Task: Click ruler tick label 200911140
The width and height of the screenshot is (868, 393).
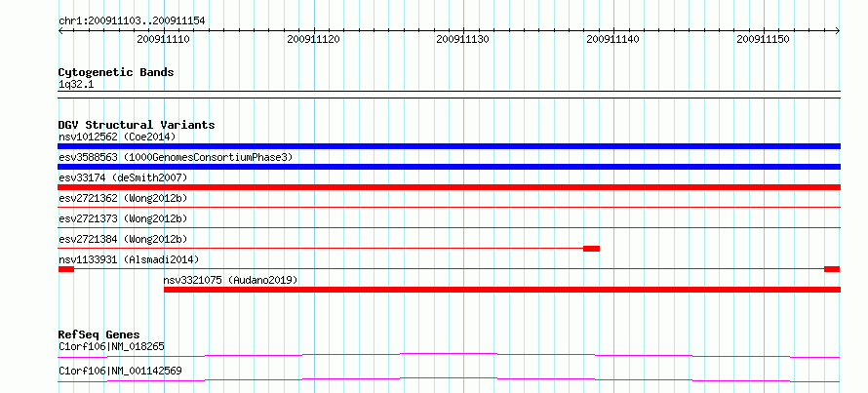Action: (x=612, y=40)
